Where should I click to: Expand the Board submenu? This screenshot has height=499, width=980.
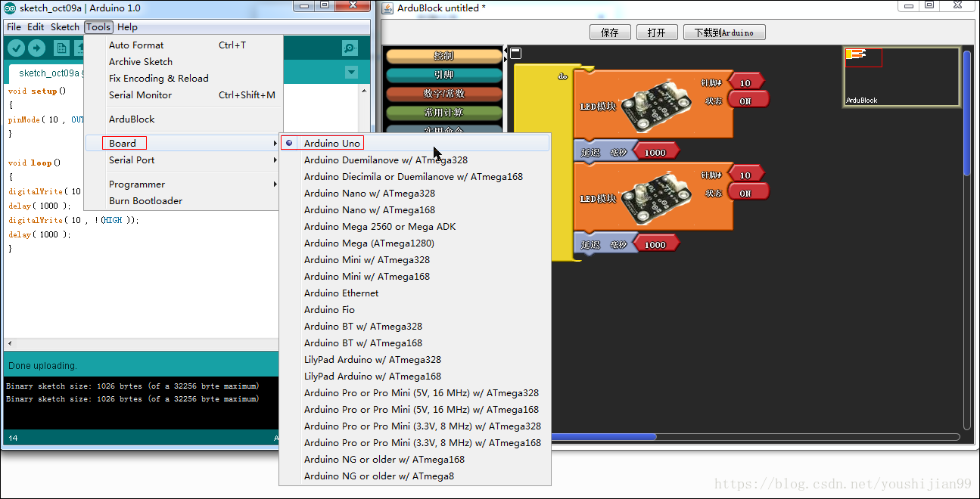[183, 143]
